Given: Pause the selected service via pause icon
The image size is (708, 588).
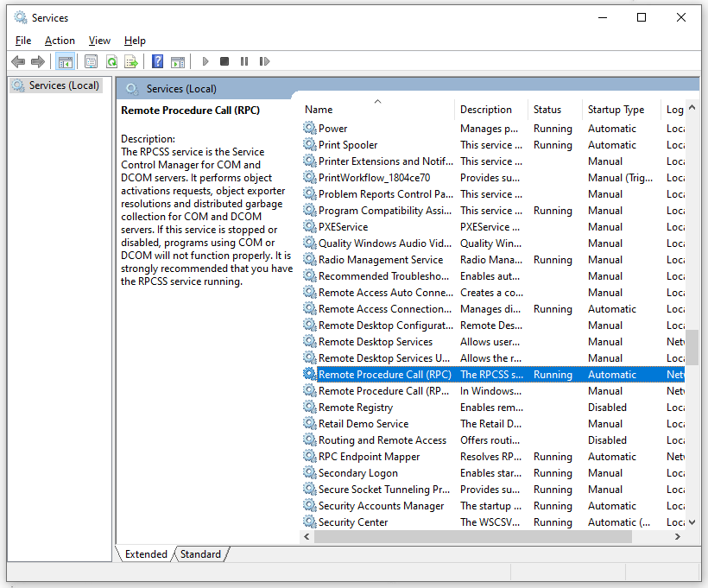Looking at the screenshot, I should tap(244, 61).
